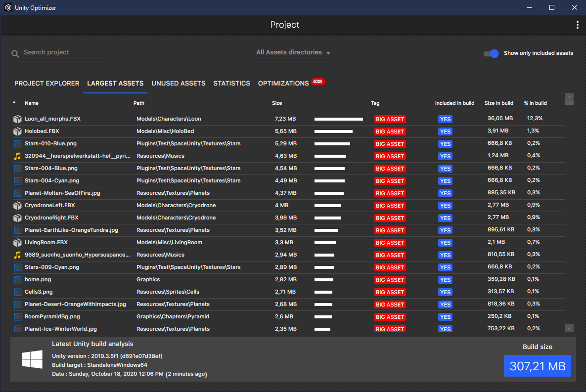Screen dimensions: 586x392
Task: Click the Windows logo in build analysis
Action: pos(32,359)
